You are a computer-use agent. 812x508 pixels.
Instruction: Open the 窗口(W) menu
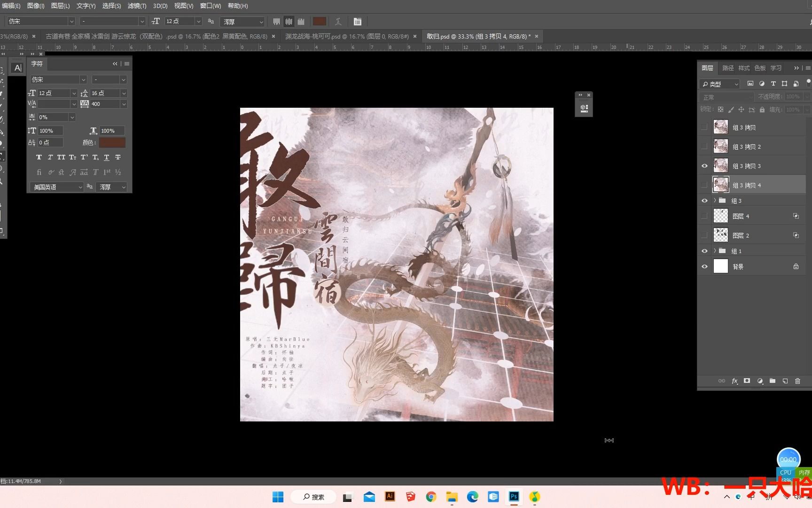pyautogui.click(x=211, y=6)
